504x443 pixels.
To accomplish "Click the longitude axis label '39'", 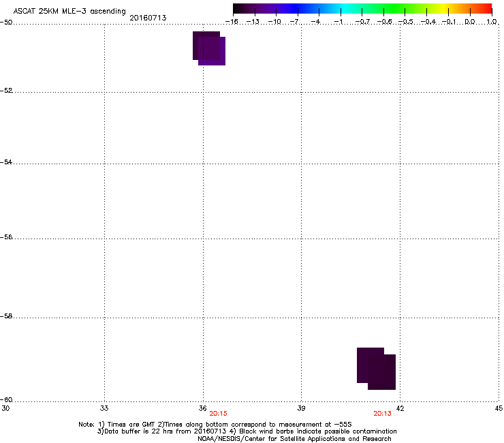I will point(301,408).
